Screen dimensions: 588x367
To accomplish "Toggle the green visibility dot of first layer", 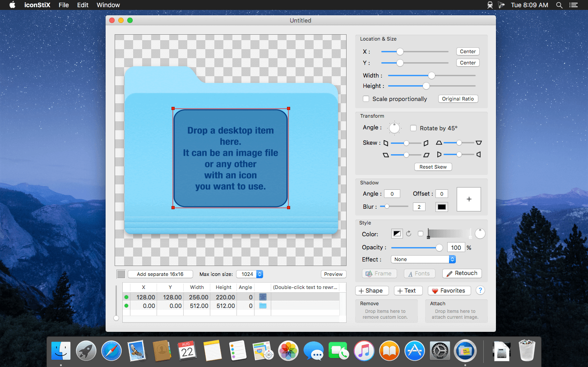I will (126, 297).
